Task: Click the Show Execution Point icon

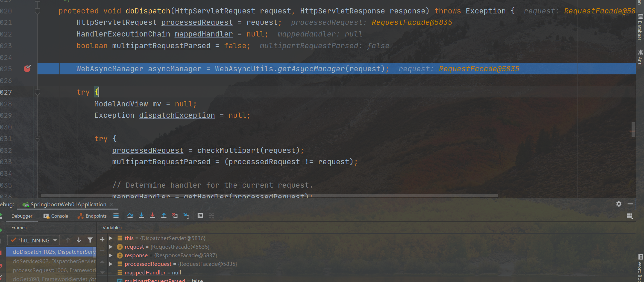Action: tap(116, 216)
